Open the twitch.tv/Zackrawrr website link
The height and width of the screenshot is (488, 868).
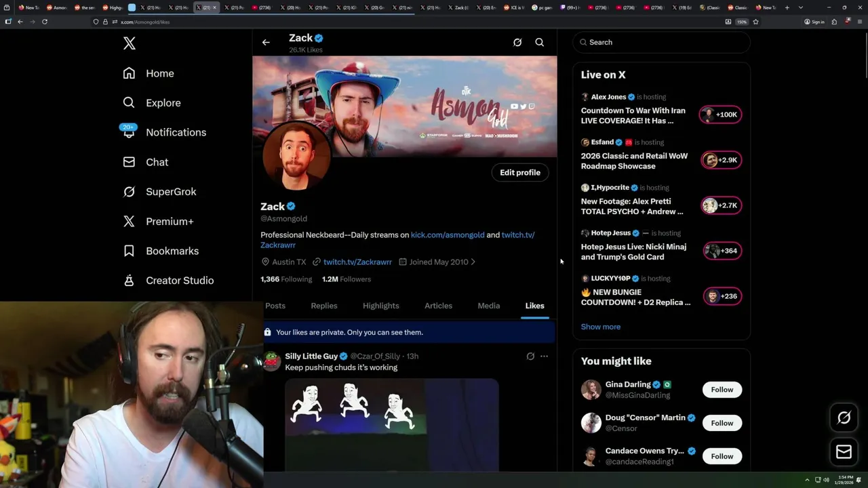coord(357,262)
